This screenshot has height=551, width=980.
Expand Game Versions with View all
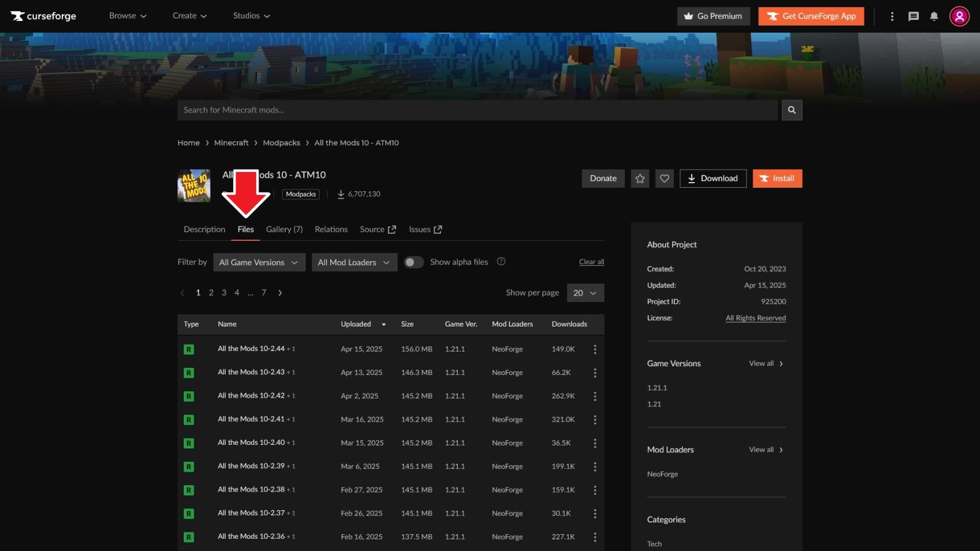tap(766, 363)
